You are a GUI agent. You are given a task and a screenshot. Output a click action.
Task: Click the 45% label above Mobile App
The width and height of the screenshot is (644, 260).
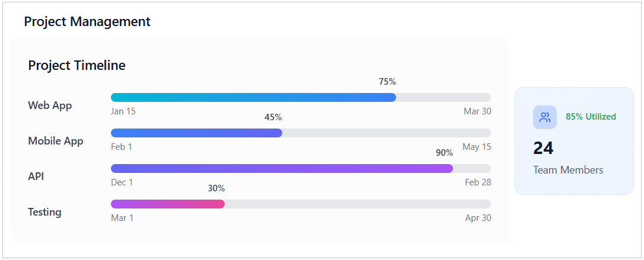coord(273,117)
